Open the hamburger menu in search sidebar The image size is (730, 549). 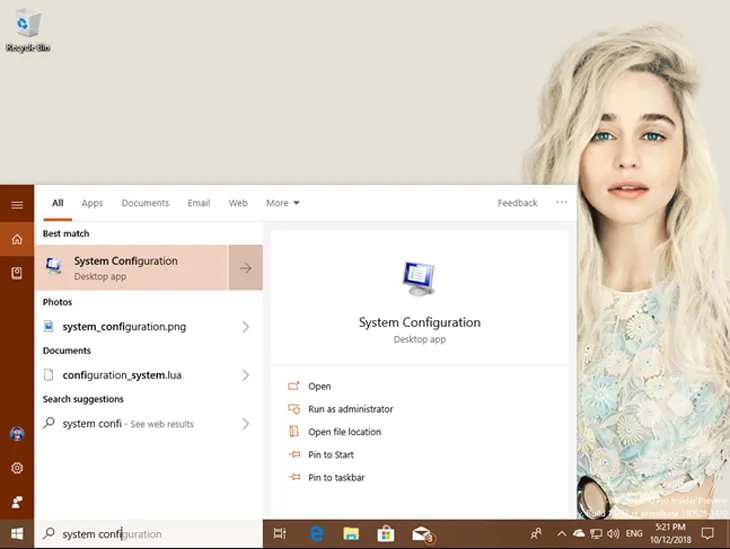click(x=17, y=204)
